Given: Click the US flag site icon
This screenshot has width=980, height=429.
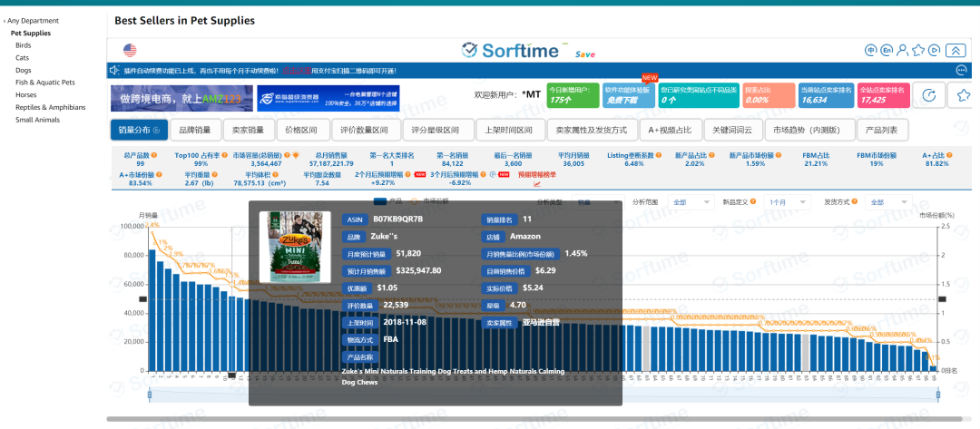Looking at the screenshot, I should coord(130,50).
